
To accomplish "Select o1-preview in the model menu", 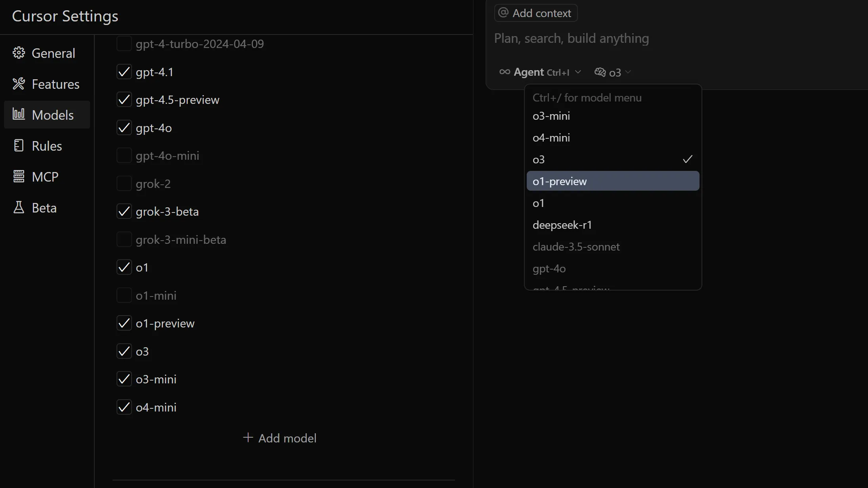I will tap(613, 181).
